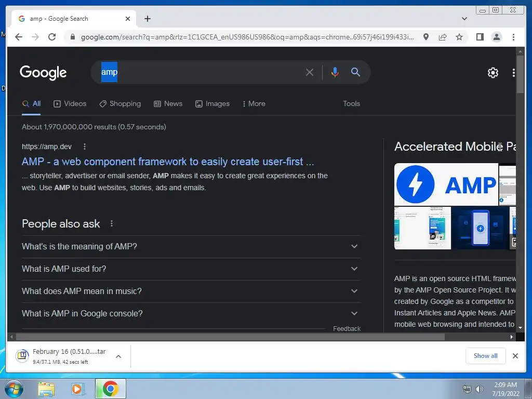Open the volume control in tray

(479, 389)
